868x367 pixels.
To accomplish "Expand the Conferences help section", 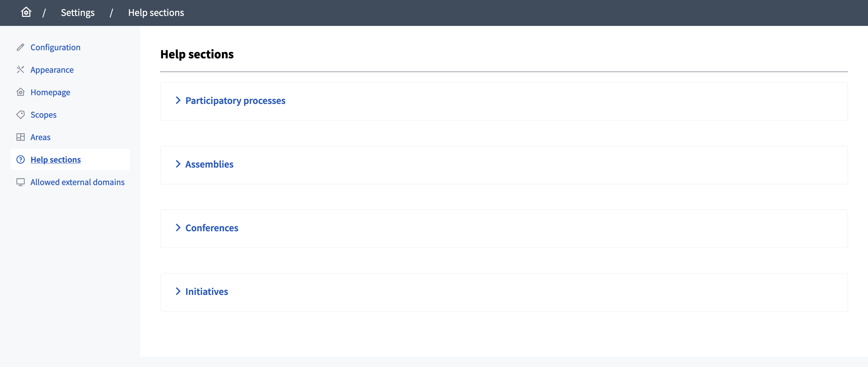I will pos(211,228).
